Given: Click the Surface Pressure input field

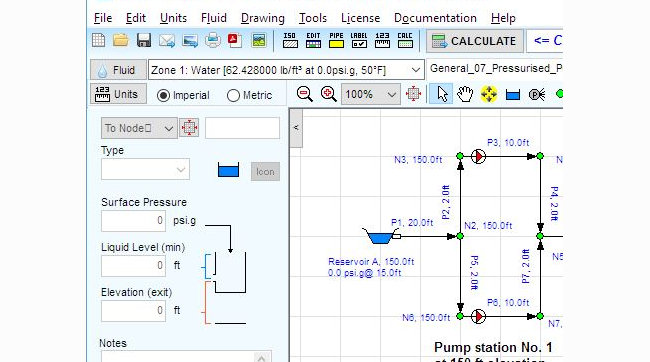Looking at the screenshot, I should pos(133,221).
